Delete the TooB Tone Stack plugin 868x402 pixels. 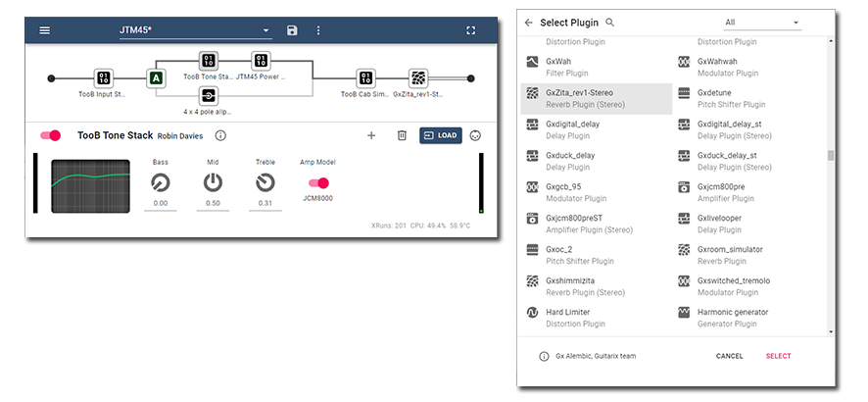pos(403,135)
